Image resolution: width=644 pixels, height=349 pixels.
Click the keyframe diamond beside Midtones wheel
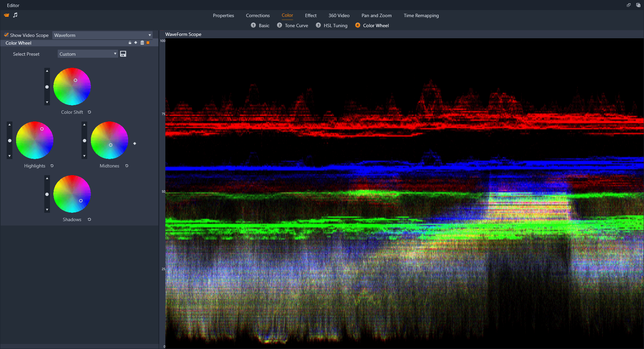tap(135, 144)
